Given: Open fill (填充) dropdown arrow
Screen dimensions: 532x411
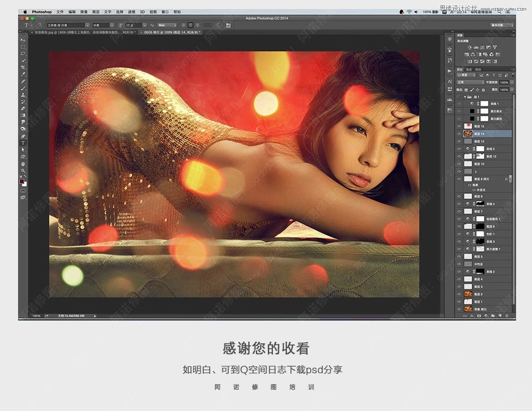Looking at the screenshot, I should tap(512, 89).
